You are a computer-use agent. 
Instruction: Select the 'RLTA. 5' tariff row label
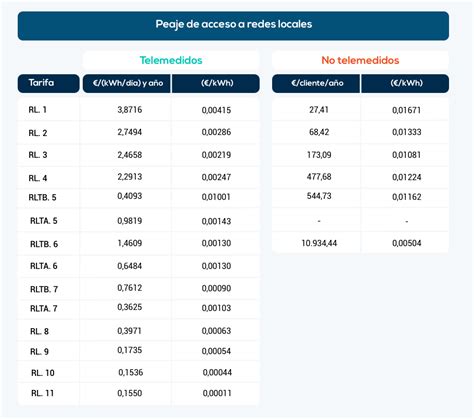pos(44,221)
